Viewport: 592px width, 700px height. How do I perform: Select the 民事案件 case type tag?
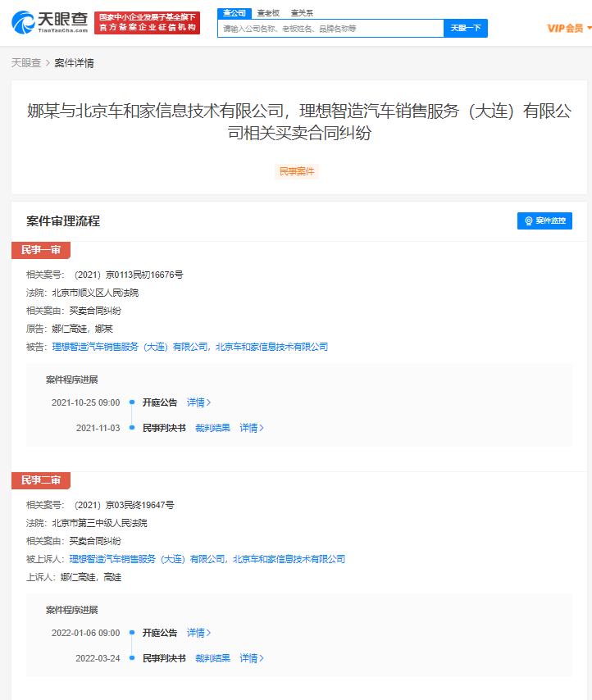pos(297,171)
